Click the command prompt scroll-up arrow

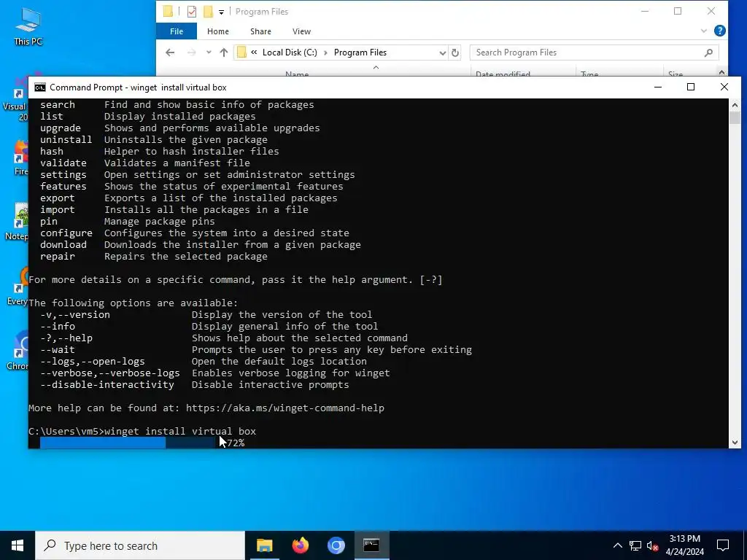point(735,105)
